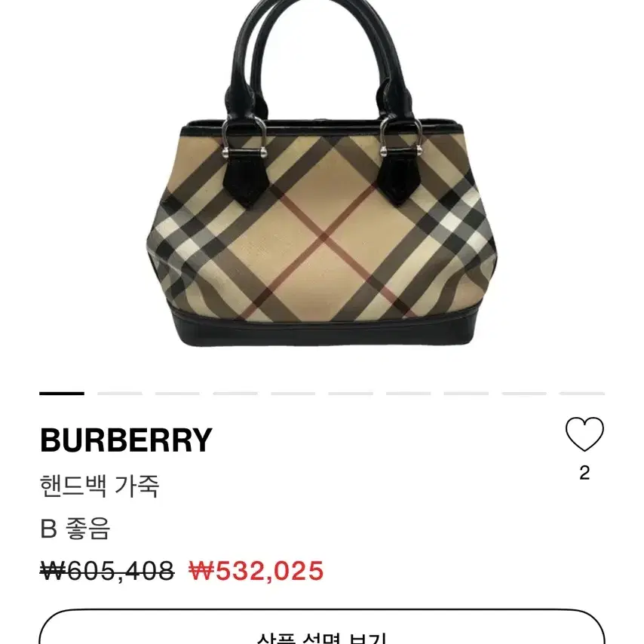The height and width of the screenshot is (644, 644).
Task: Open the 상품 설명 보기 button
Action: [x=321, y=627]
